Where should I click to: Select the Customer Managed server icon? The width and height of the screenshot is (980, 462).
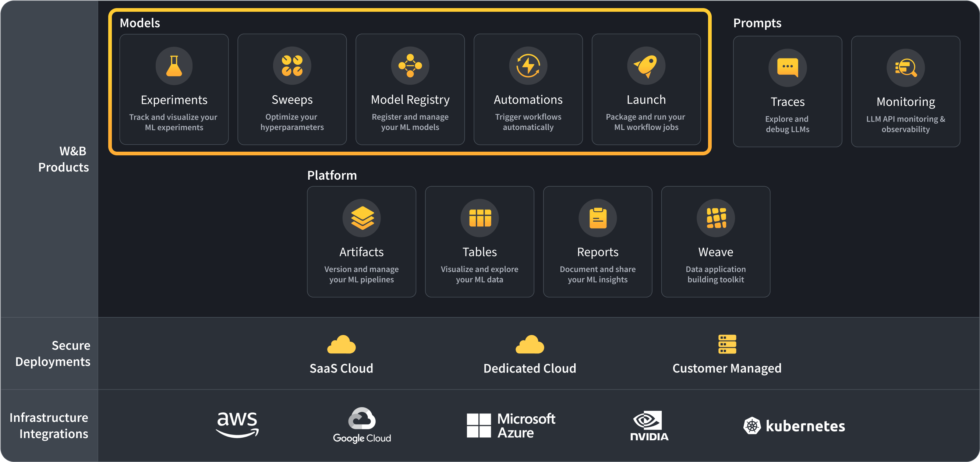[727, 344]
